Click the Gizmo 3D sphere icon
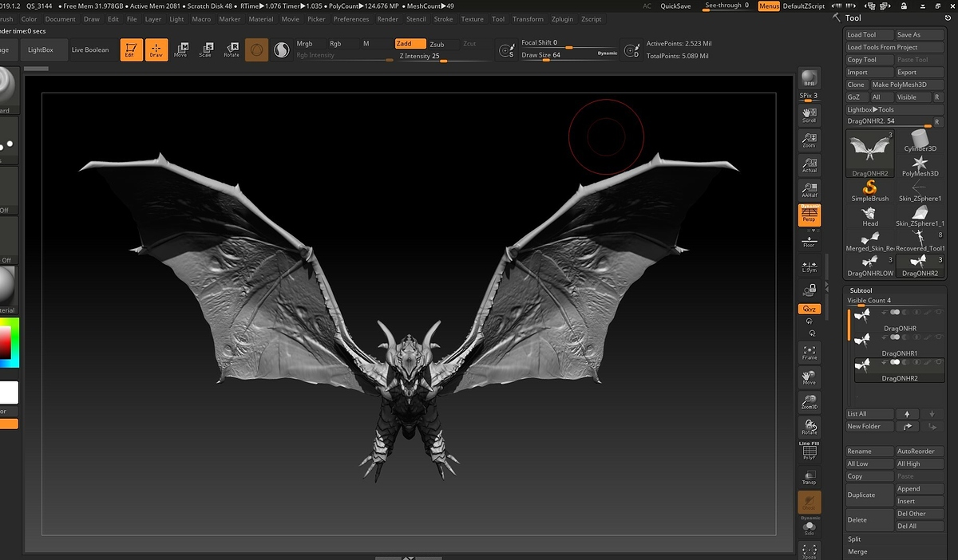The width and height of the screenshot is (958, 560). pos(256,50)
